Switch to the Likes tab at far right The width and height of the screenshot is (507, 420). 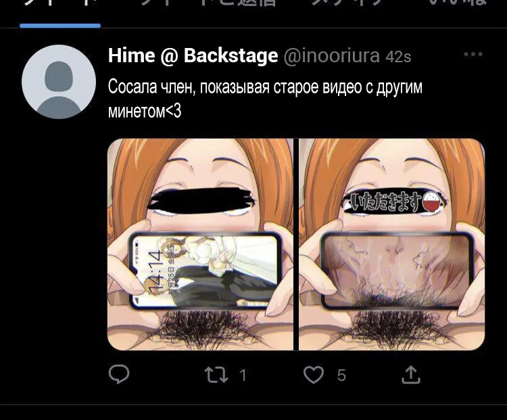(458, 3)
